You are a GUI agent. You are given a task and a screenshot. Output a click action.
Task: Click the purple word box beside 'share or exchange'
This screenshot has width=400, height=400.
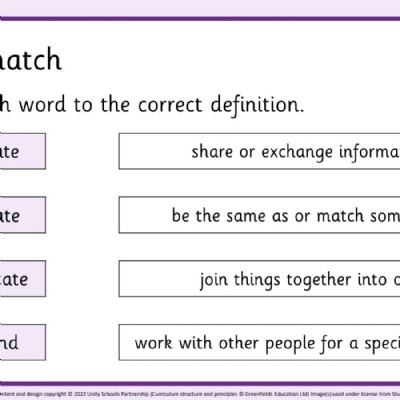[x=23, y=151]
